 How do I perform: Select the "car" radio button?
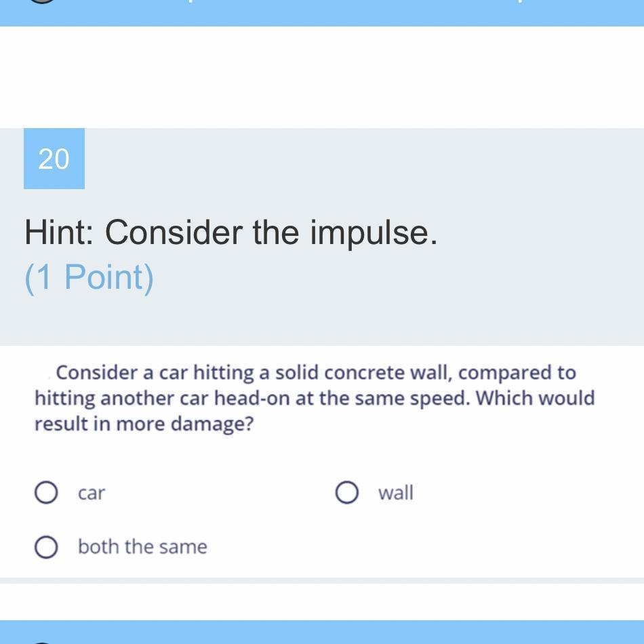tap(45, 493)
